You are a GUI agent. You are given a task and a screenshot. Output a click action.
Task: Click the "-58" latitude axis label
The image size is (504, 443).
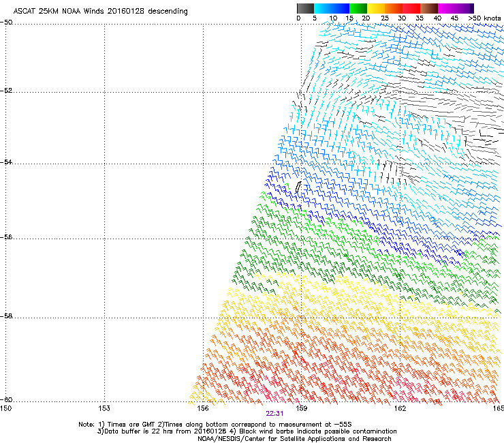pyautogui.click(x=6, y=316)
